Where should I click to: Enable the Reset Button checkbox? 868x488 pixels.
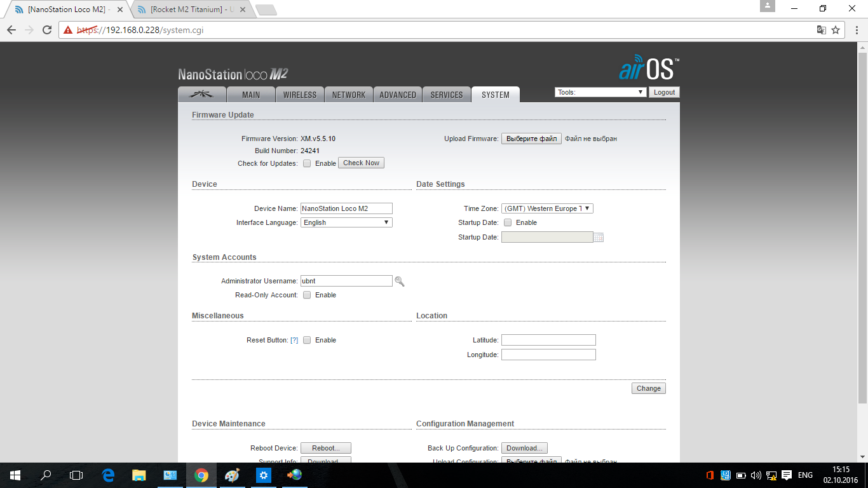(x=307, y=340)
